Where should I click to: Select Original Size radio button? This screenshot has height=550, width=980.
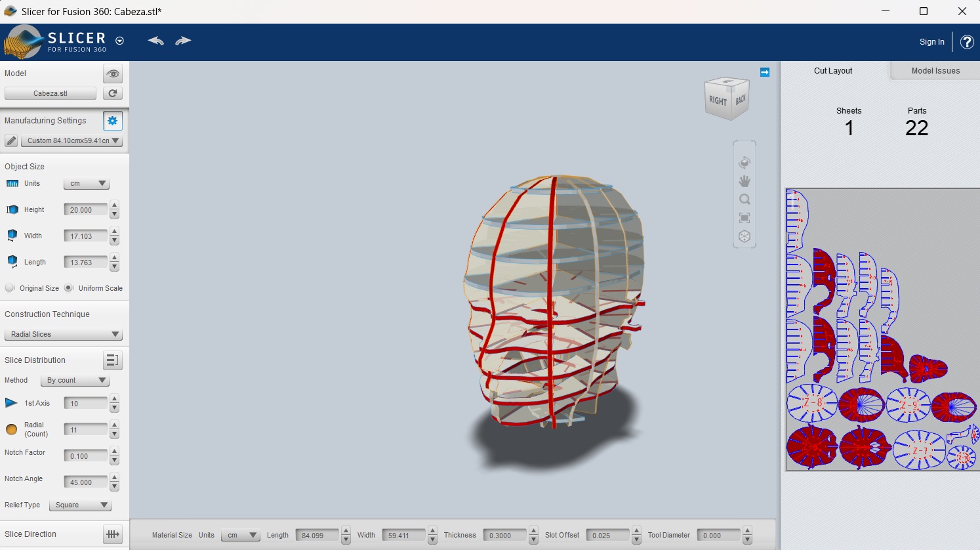pyautogui.click(x=10, y=288)
